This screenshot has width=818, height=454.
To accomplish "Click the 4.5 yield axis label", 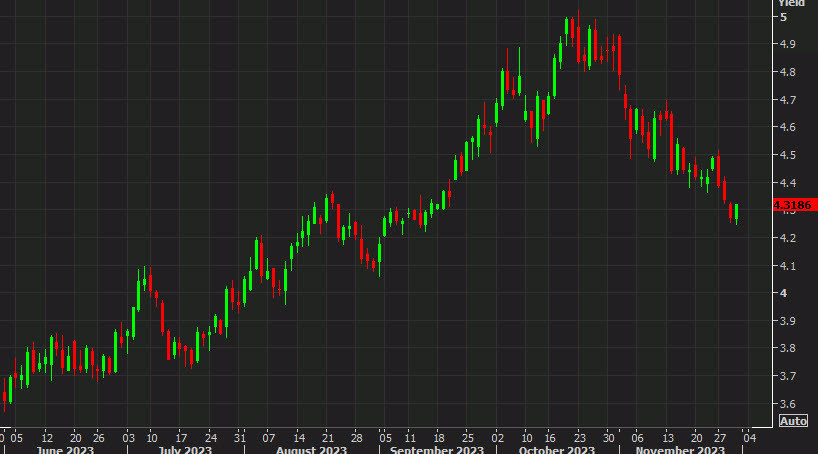I will click(x=788, y=156).
